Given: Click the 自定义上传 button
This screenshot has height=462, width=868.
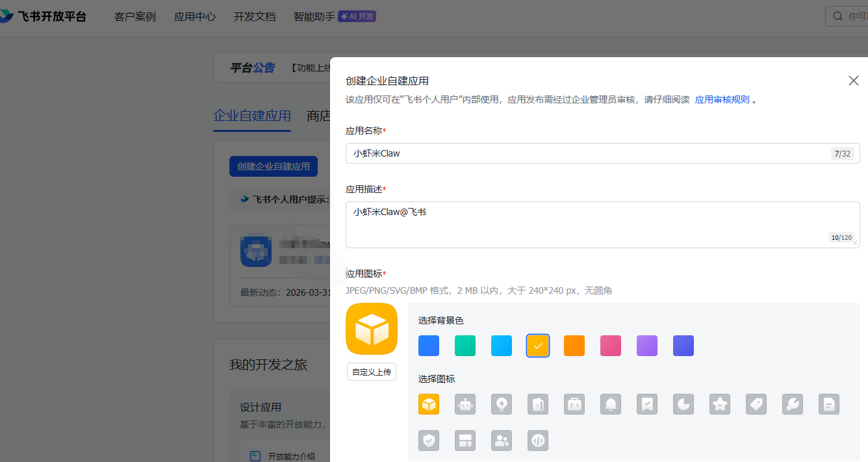Looking at the screenshot, I should pyautogui.click(x=372, y=372).
